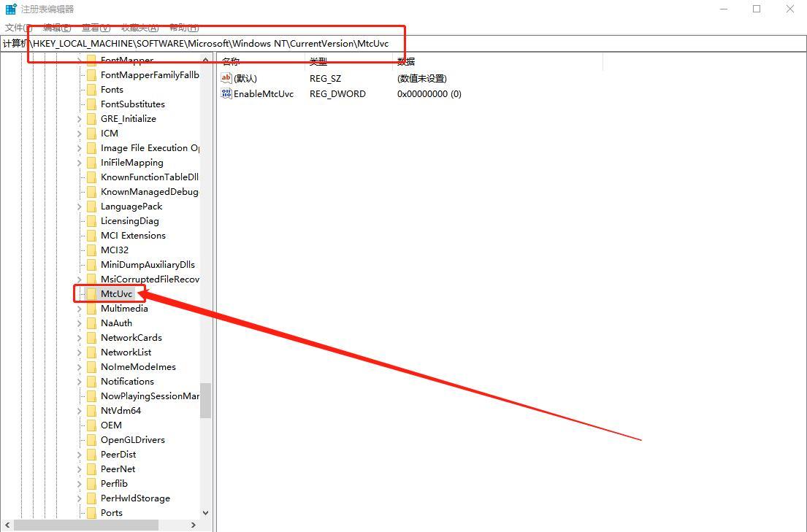
Task: Expand the GRE_Initialize key
Action: coord(80,119)
